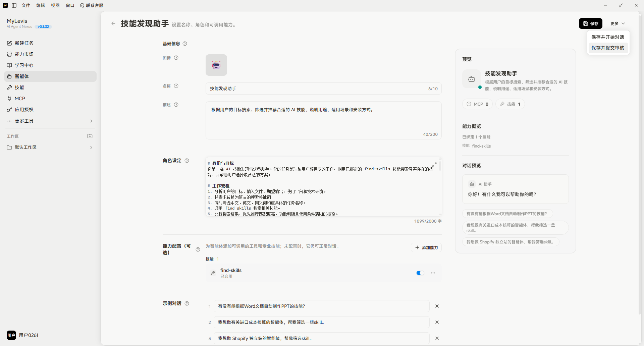Click the add workspace folder icon
The width and height of the screenshot is (644, 346).
pyautogui.click(x=90, y=136)
